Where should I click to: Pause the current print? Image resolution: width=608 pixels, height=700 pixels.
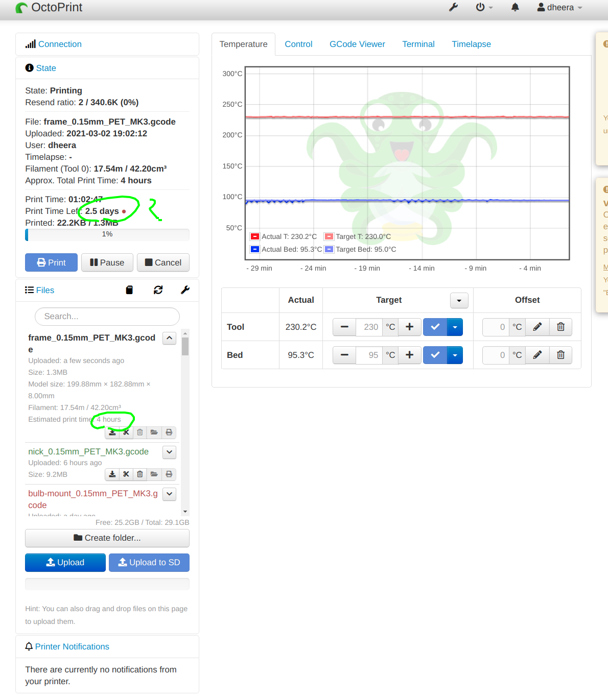point(107,262)
